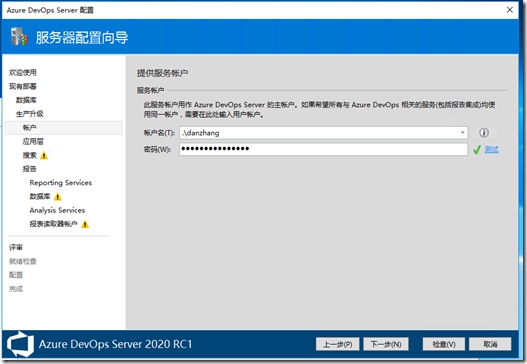Click the green checkmark test result icon
The height and width of the screenshot is (364, 527).
[x=477, y=150]
